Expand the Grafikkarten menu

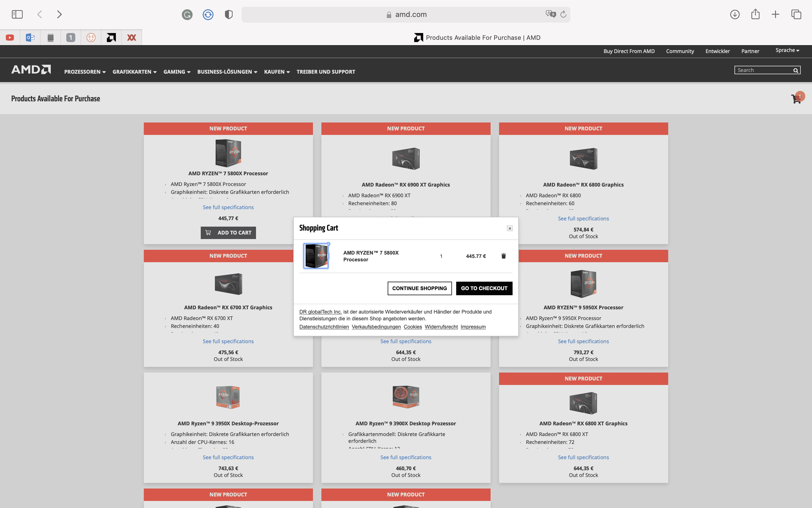coord(134,72)
